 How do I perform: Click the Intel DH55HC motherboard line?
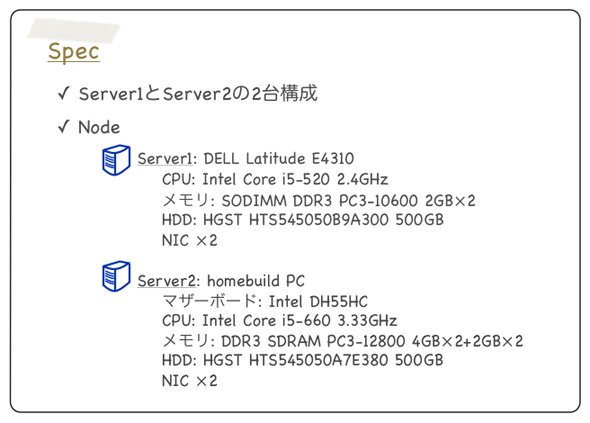[x=265, y=301]
